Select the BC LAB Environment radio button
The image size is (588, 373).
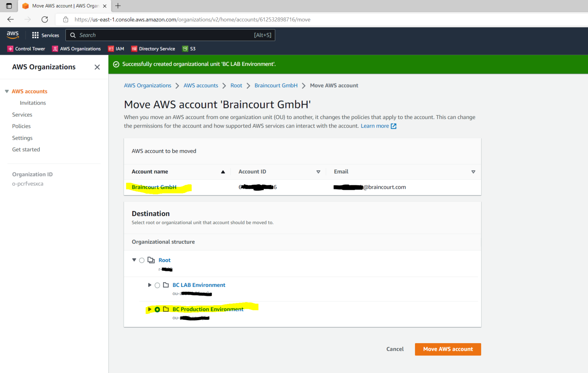pos(157,285)
